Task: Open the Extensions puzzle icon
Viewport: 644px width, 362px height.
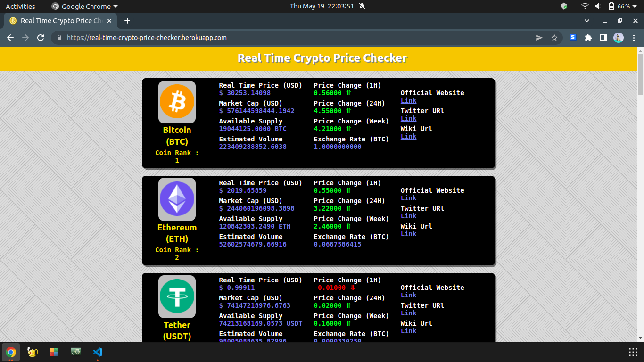Action: pyautogui.click(x=588, y=38)
